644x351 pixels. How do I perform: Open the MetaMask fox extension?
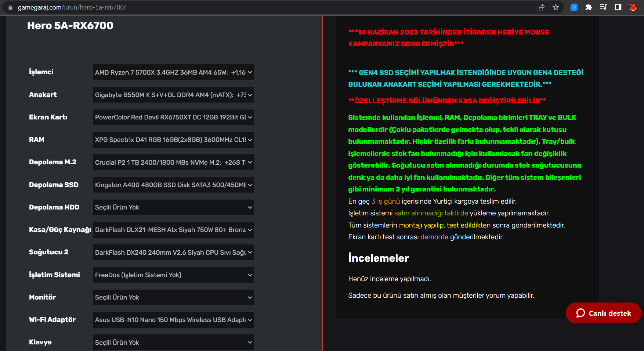[x=633, y=7]
